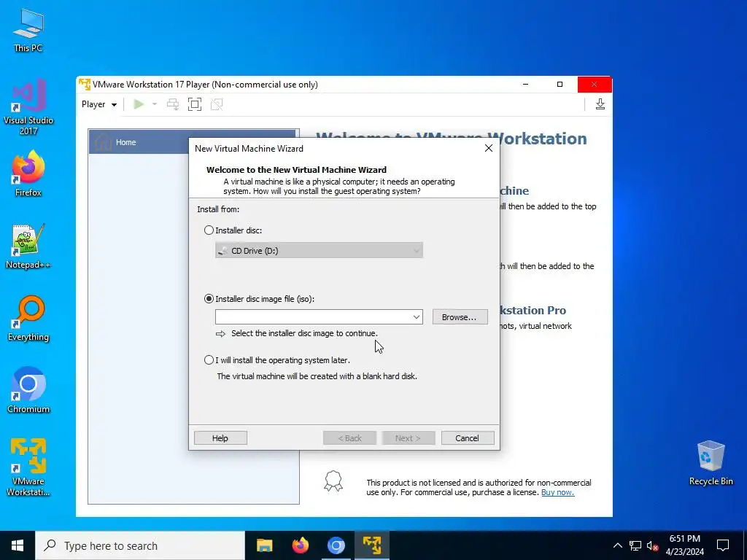Open File Explorer from taskbar
747x560 pixels.
tap(264, 545)
